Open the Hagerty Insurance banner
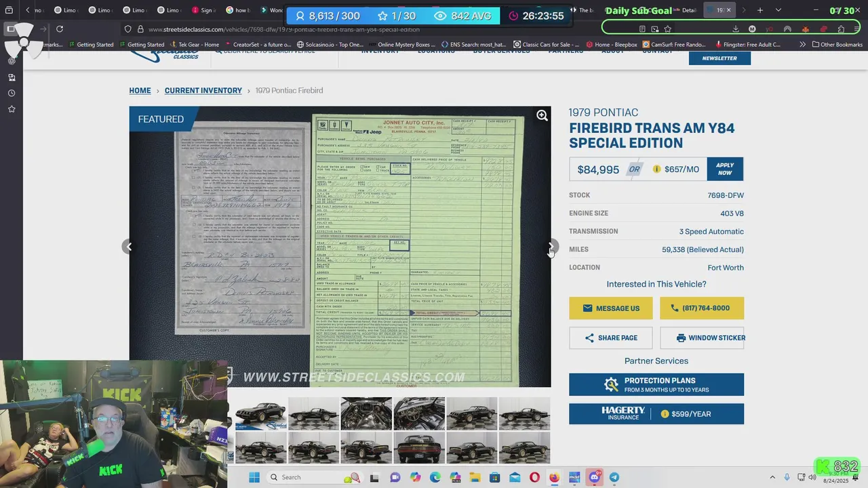Image resolution: width=868 pixels, height=488 pixels. point(656,414)
